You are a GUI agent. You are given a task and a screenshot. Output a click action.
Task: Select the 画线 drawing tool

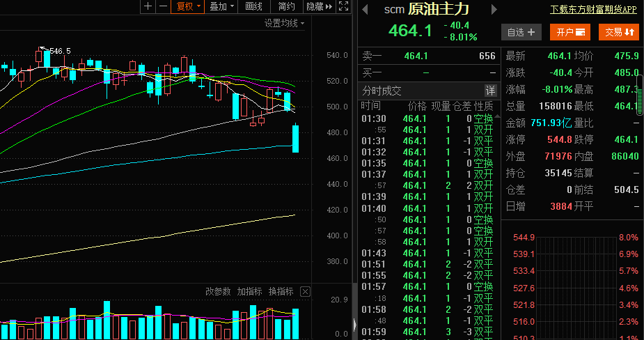(x=253, y=6)
